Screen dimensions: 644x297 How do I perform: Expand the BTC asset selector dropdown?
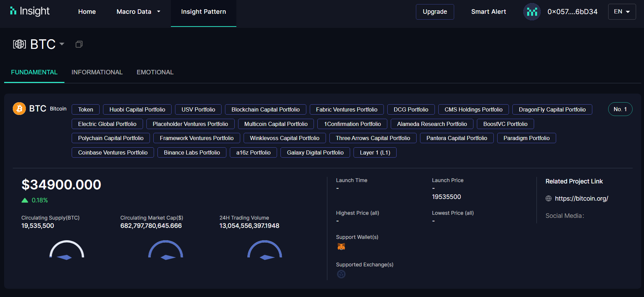click(x=62, y=44)
